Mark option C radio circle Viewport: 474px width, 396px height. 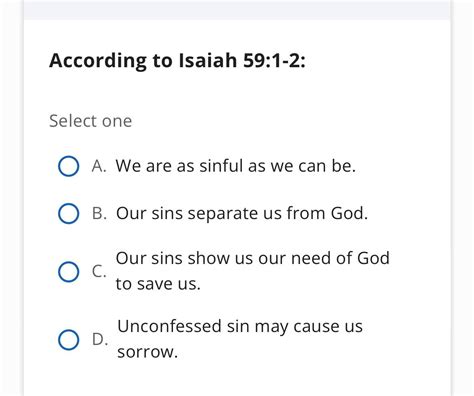[x=69, y=271]
